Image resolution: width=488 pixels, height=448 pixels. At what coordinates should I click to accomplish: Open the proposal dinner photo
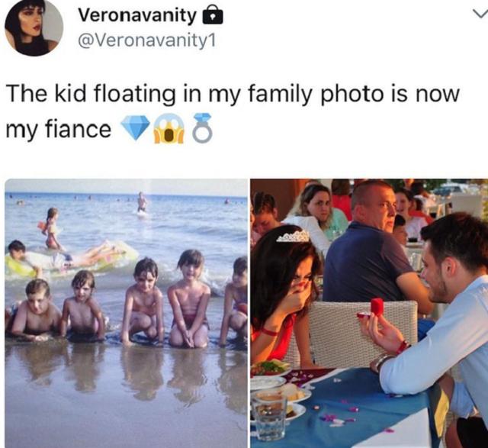(x=369, y=313)
